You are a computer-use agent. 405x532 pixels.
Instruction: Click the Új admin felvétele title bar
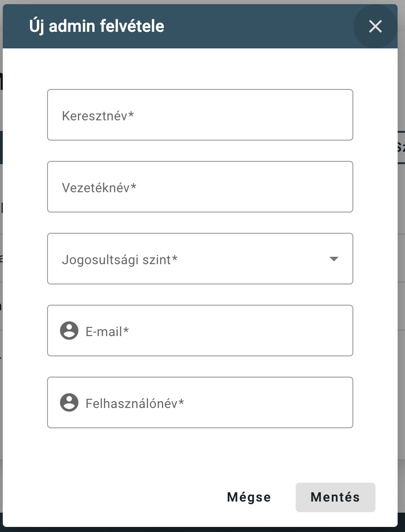pos(97,26)
